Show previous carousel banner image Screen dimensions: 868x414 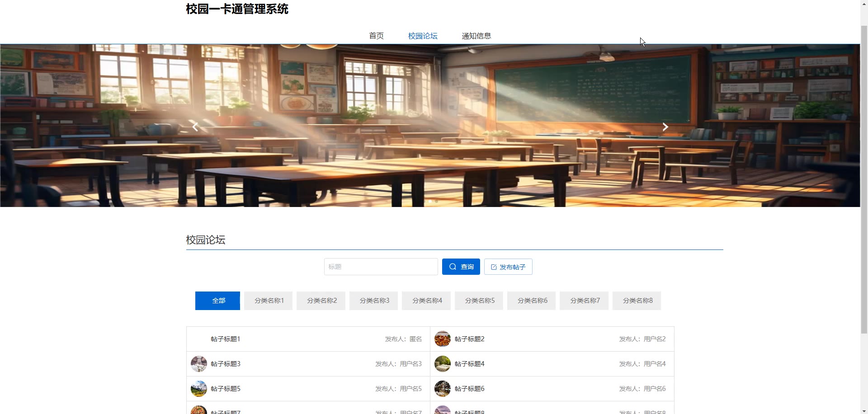(x=195, y=127)
